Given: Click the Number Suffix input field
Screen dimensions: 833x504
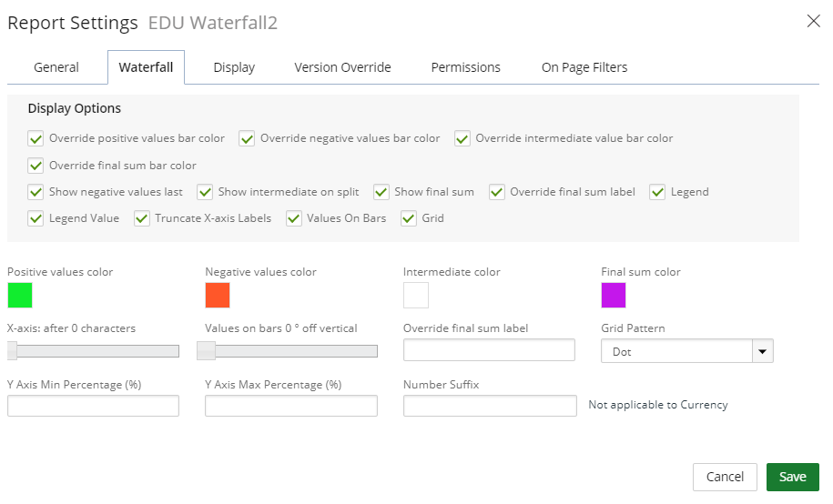Looking at the screenshot, I should (x=490, y=406).
